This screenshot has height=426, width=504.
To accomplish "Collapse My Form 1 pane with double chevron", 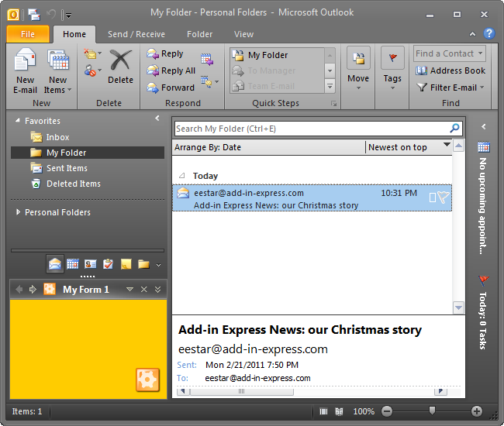I will pyautogui.click(x=158, y=289).
